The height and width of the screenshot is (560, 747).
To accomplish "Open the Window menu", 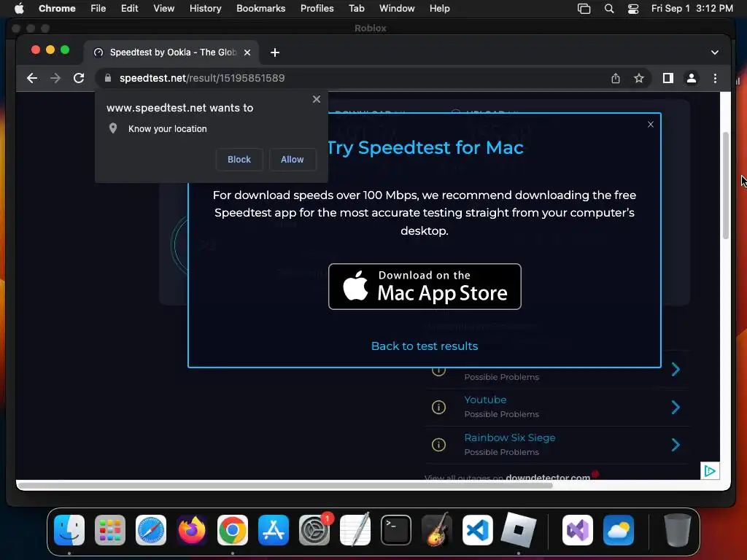I will [397, 9].
